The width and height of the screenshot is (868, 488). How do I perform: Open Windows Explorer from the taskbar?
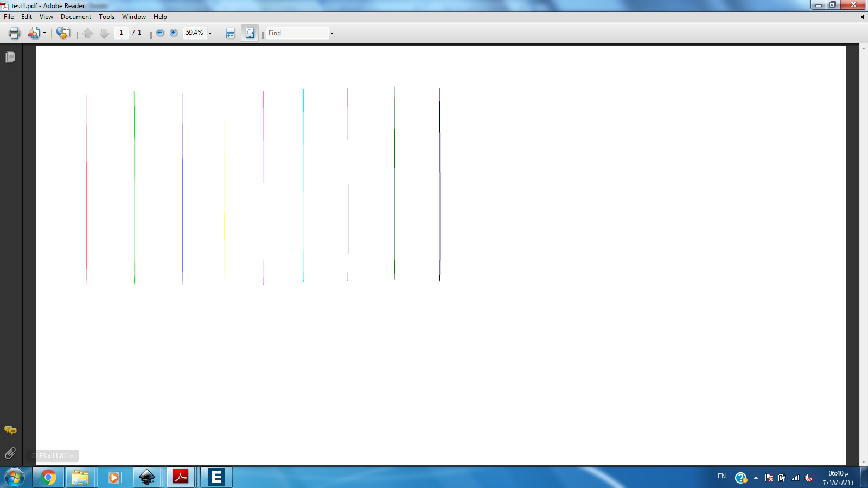coord(80,478)
